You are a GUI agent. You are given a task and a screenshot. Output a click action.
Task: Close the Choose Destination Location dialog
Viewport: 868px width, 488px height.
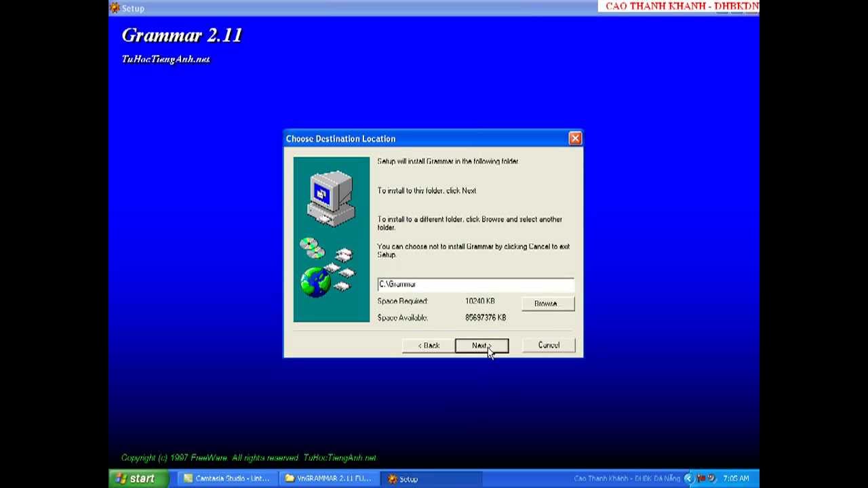pyautogui.click(x=575, y=138)
